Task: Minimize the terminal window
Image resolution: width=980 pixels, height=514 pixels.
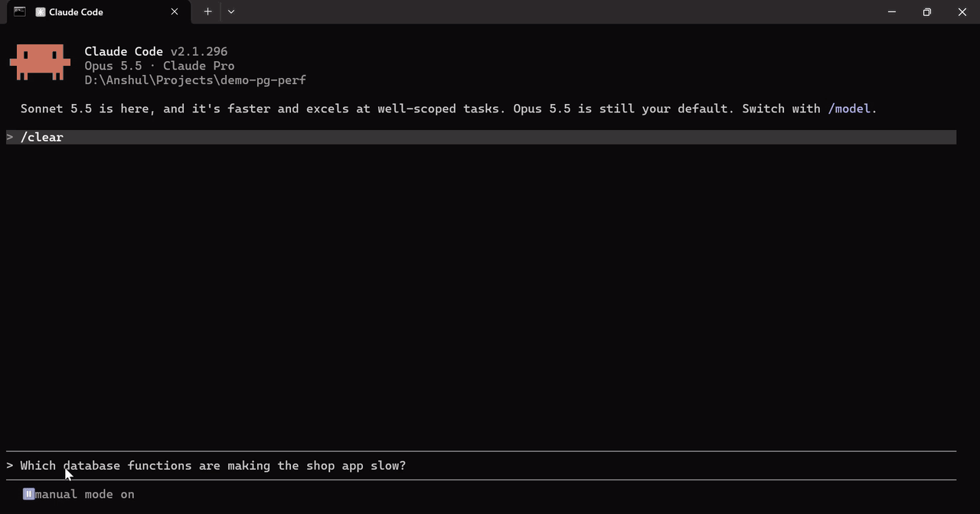Action: [892, 11]
